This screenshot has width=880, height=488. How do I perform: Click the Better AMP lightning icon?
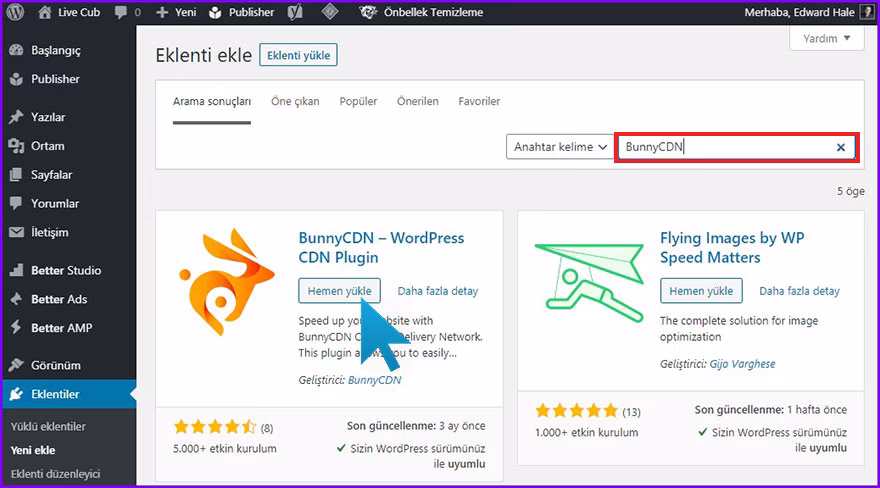point(16,328)
